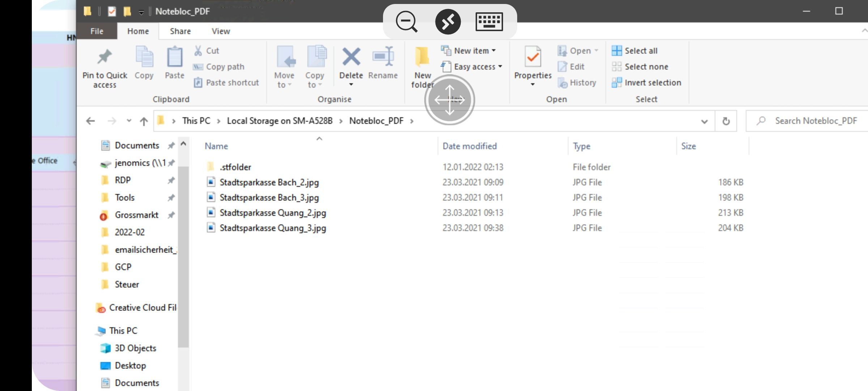Sort by the Name column header
This screenshot has width=868, height=391.
click(x=216, y=146)
